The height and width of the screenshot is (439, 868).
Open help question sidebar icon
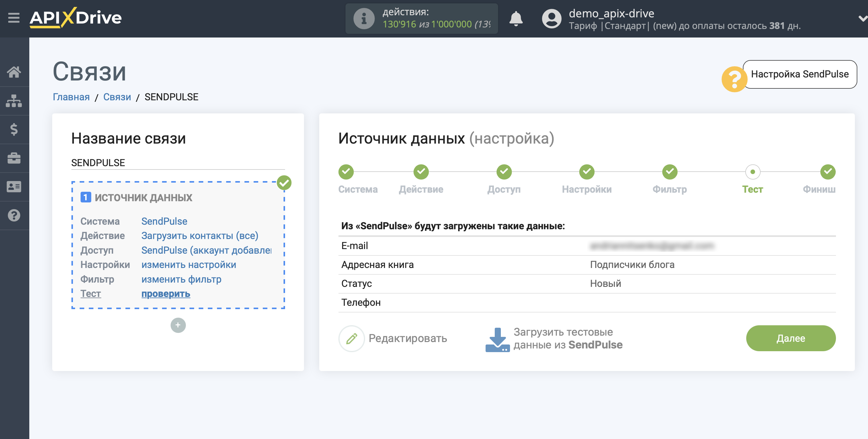click(x=14, y=215)
